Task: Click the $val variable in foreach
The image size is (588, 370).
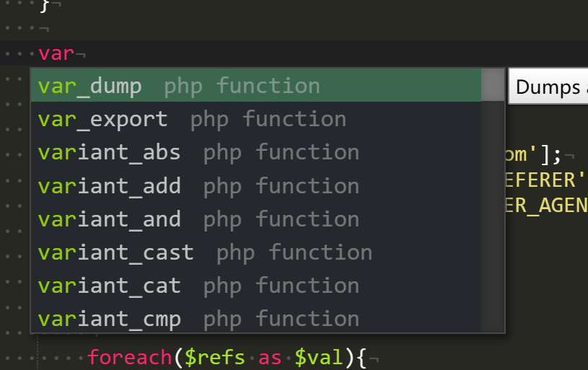Action: tap(318, 357)
